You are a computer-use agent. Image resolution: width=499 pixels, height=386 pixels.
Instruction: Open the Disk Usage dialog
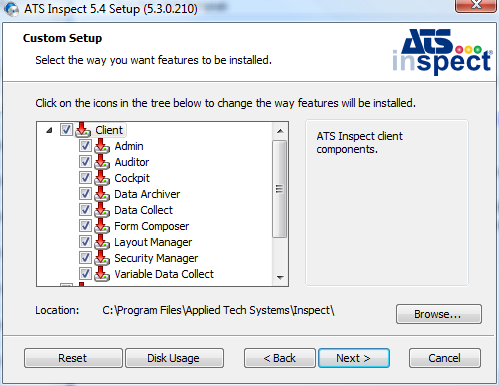point(174,358)
